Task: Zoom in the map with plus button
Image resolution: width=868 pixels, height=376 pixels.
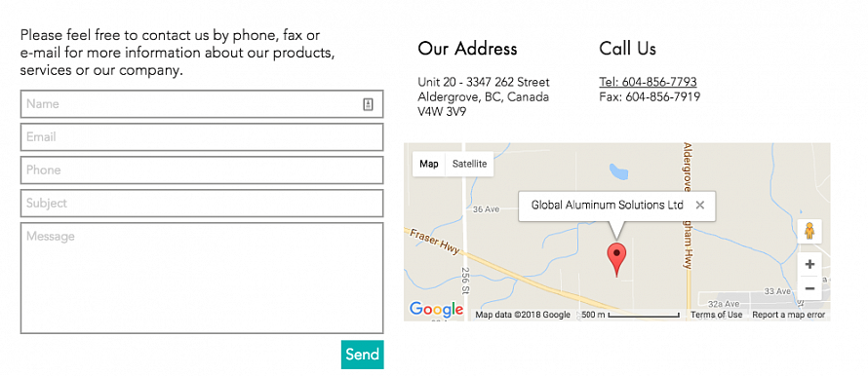Action: (809, 264)
